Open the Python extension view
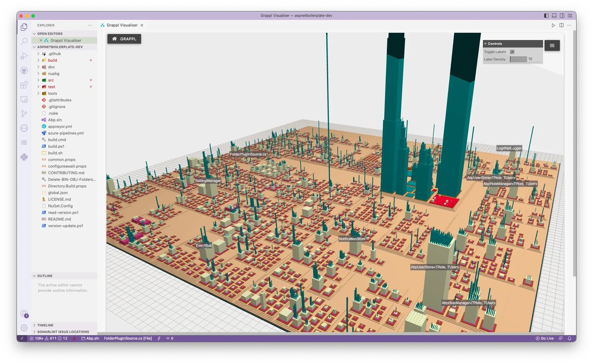This screenshot has height=364, width=593. click(24, 157)
